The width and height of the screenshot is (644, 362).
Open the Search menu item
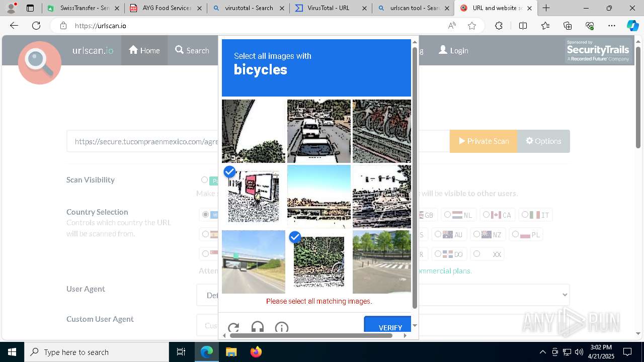point(192,50)
